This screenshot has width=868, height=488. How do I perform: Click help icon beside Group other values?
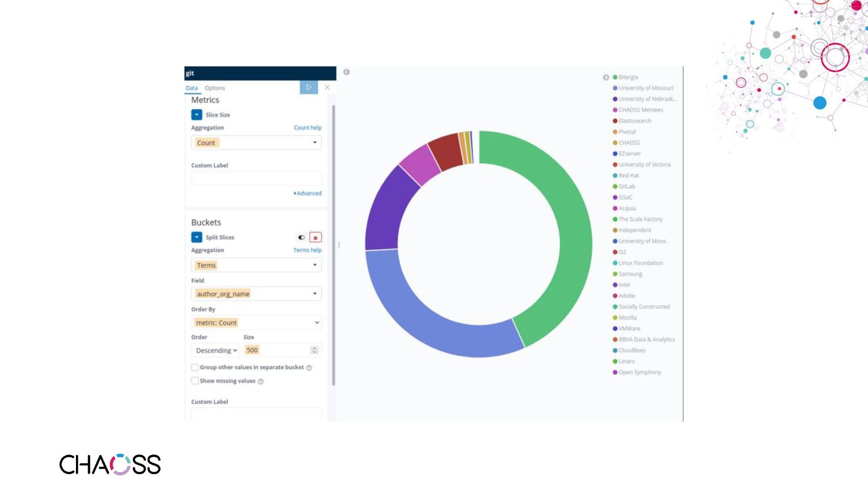pos(309,368)
